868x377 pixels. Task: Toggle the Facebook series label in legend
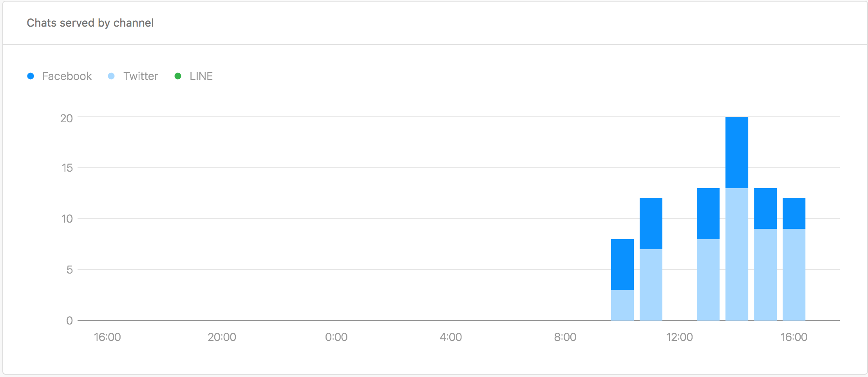coord(67,76)
